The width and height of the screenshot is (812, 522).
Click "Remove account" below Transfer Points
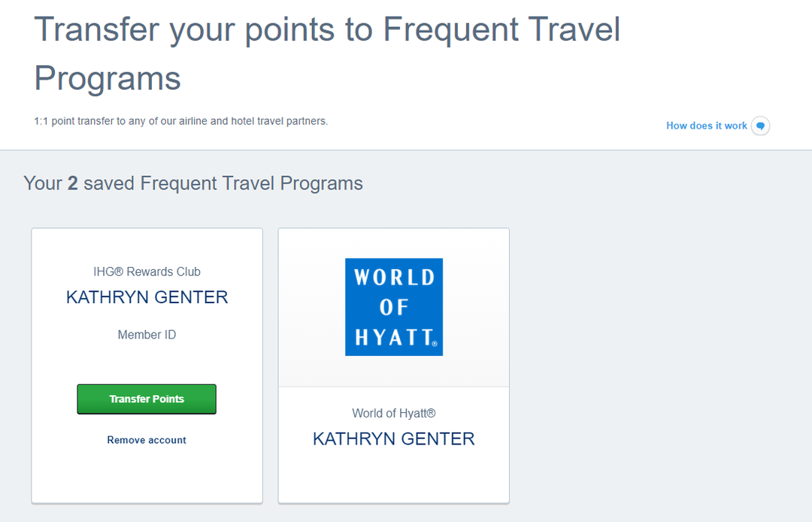click(147, 440)
